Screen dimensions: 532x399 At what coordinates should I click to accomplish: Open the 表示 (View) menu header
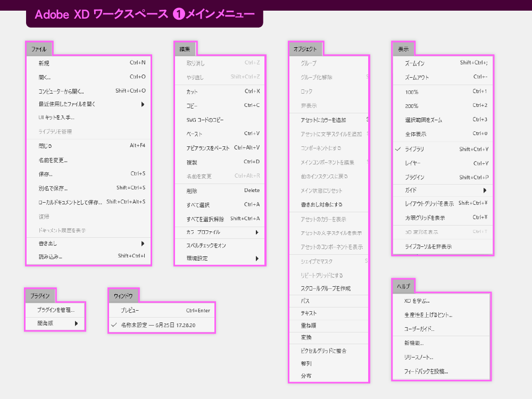coord(403,49)
